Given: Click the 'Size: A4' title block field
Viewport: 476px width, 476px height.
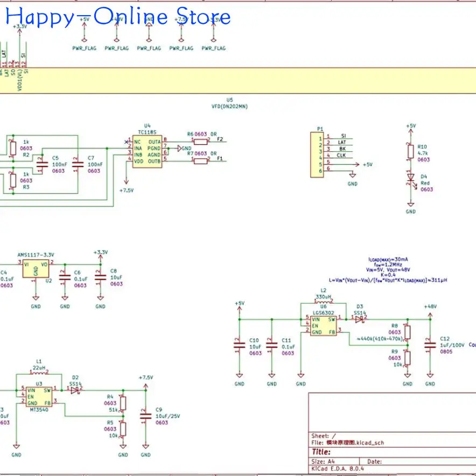Looking at the screenshot, I should 323,461.
